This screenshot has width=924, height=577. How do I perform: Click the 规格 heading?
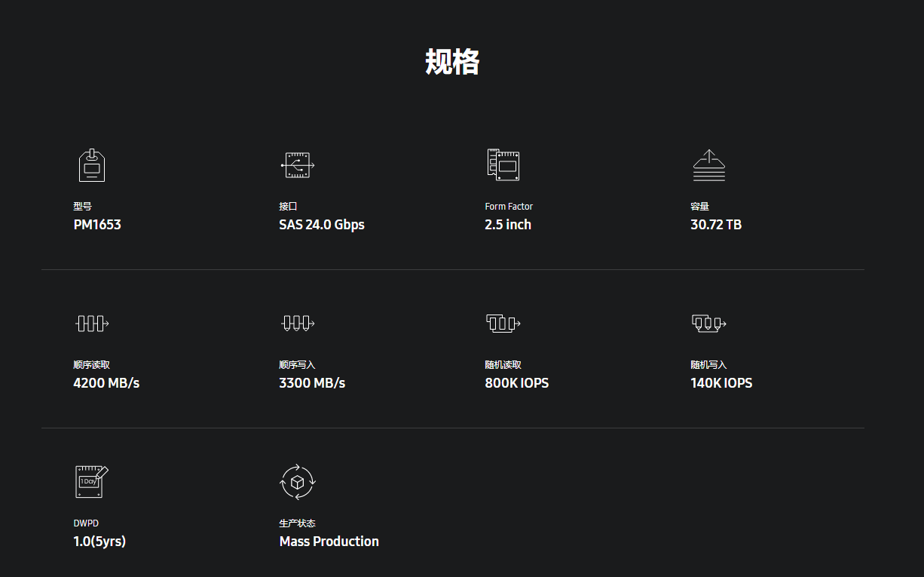click(452, 62)
